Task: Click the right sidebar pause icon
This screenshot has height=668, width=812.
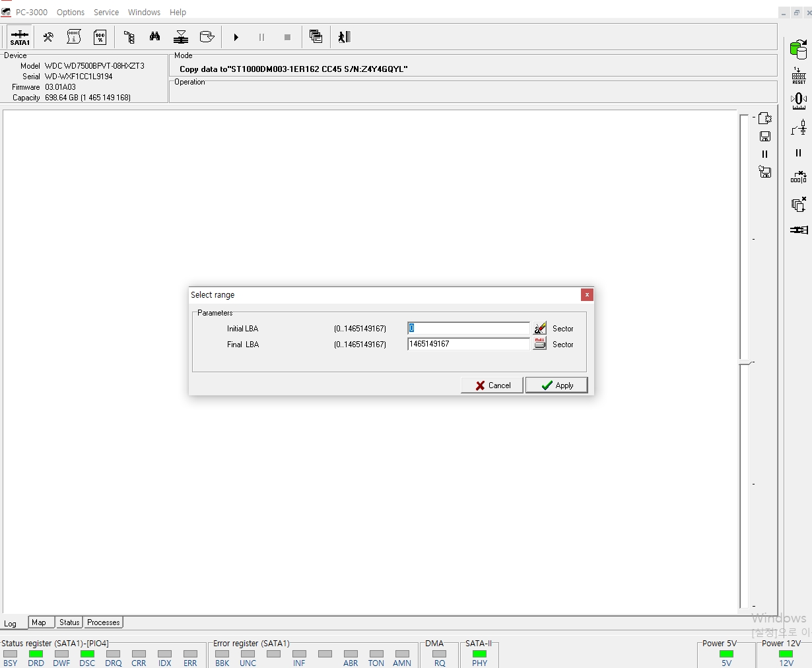Action: tap(798, 152)
